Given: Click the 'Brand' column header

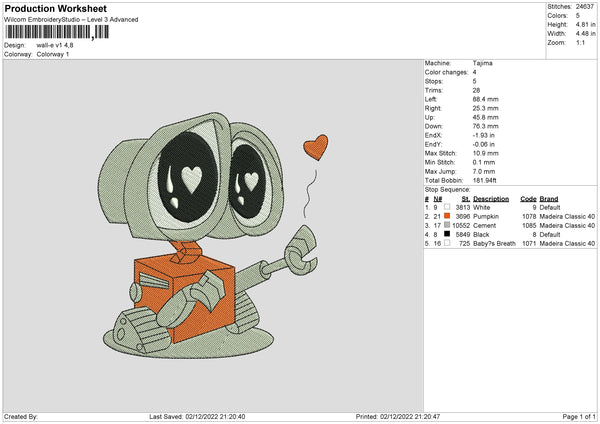Looking at the screenshot, I should point(549,199).
